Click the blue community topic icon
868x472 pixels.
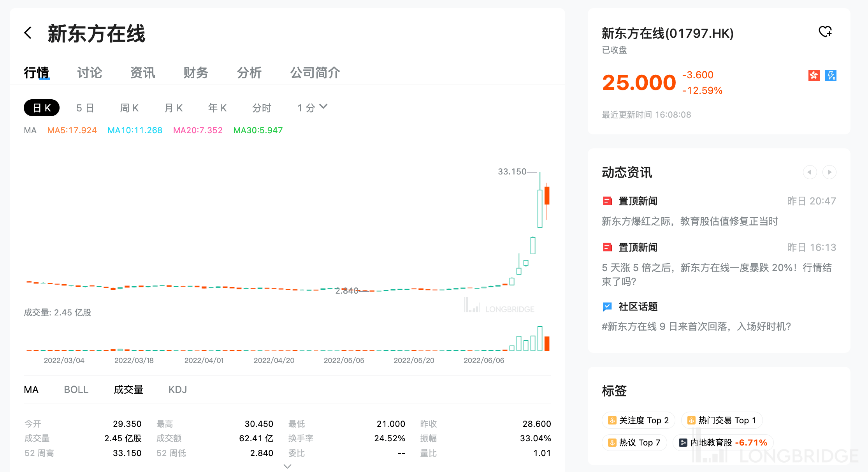pyautogui.click(x=607, y=306)
